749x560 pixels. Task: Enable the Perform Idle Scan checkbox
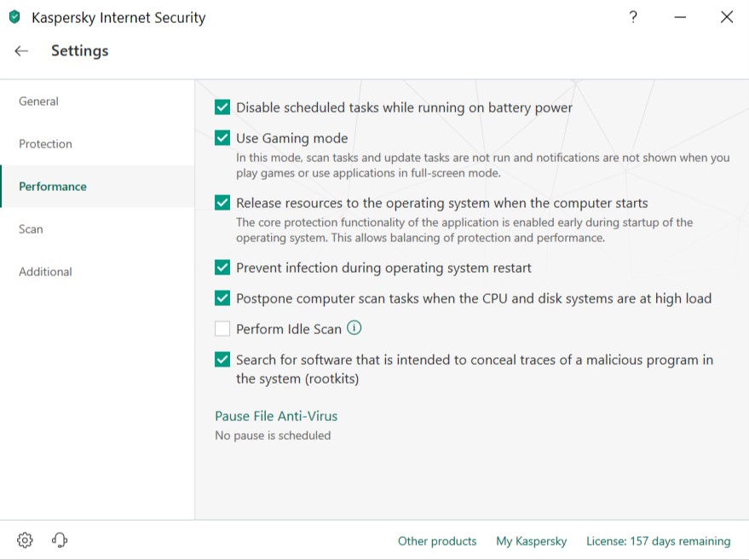coord(222,329)
